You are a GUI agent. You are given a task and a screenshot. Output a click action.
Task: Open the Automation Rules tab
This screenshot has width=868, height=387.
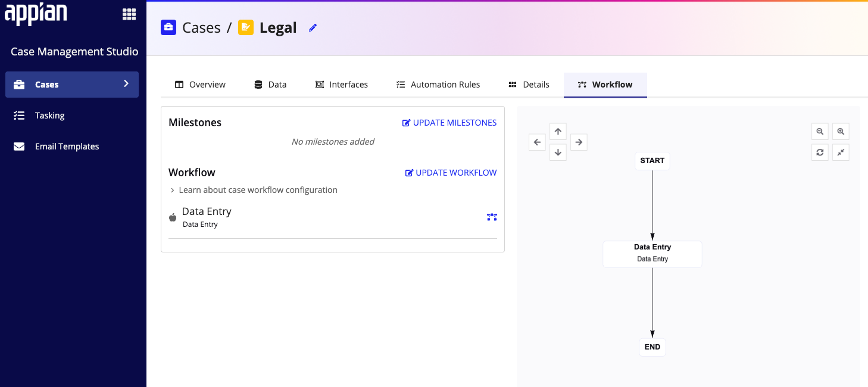click(x=438, y=85)
